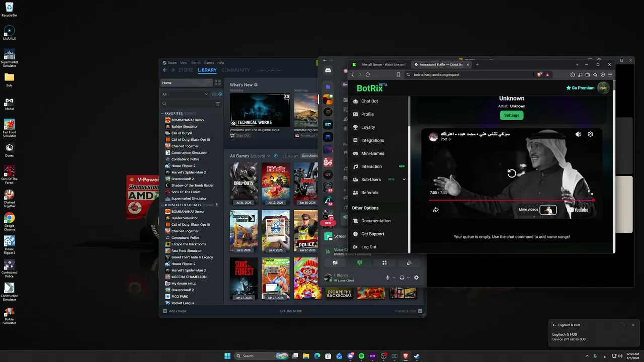The width and height of the screenshot is (644, 362).
Task: Toggle Discord camera in voice panel
Action: (x=335, y=262)
